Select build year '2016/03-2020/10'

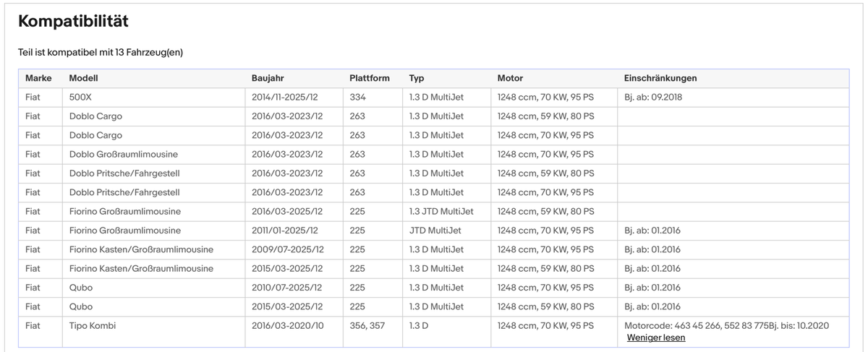pos(288,326)
